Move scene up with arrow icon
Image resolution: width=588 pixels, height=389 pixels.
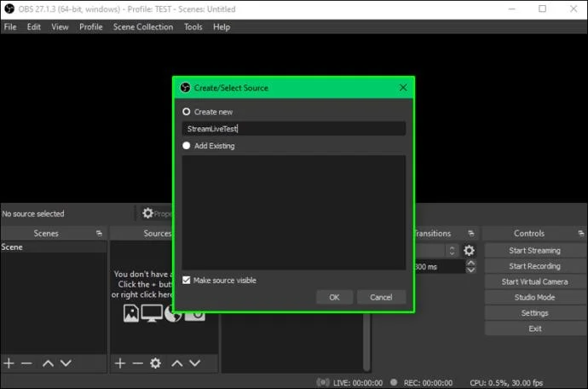48,363
